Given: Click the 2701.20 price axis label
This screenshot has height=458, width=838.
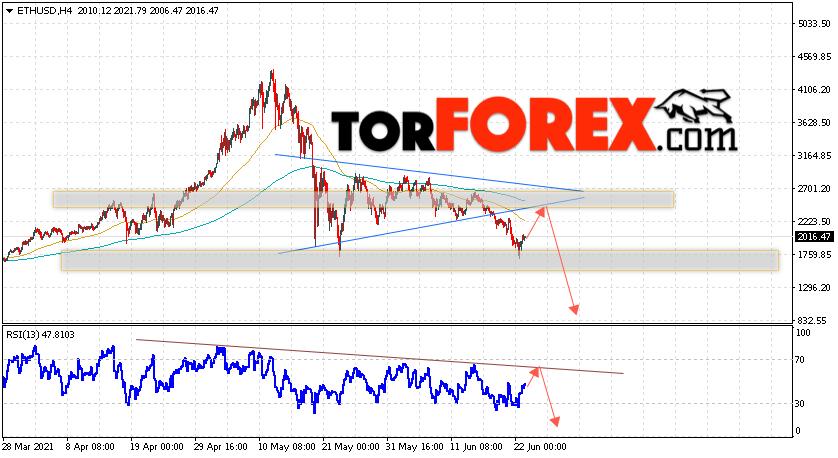Looking at the screenshot, I should click(x=814, y=189).
